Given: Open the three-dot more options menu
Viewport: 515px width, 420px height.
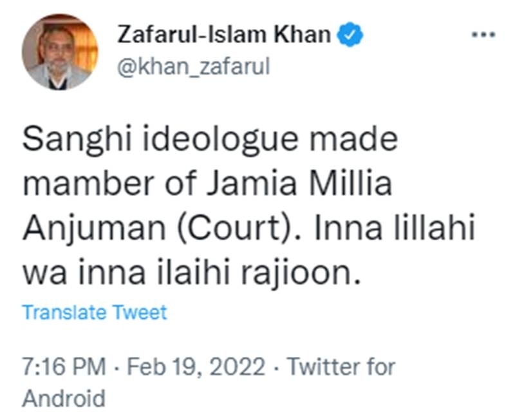Looking at the screenshot, I should tap(483, 35).
